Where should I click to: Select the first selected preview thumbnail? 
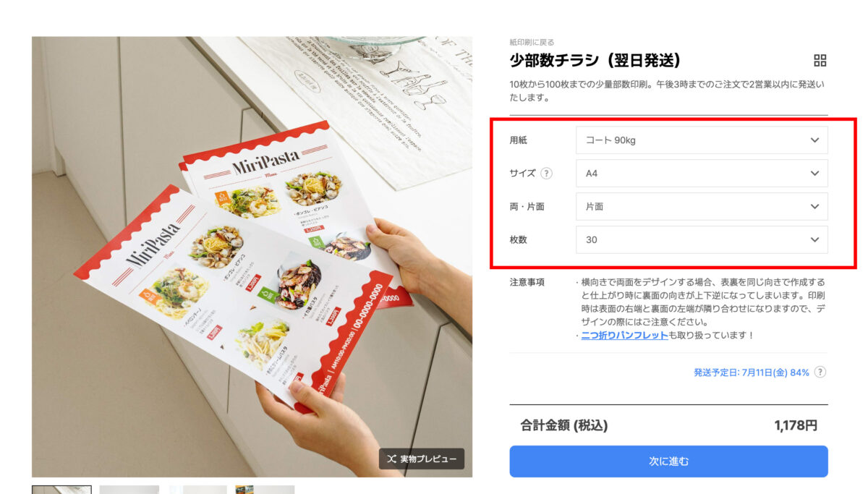pyautogui.click(x=61, y=490)
